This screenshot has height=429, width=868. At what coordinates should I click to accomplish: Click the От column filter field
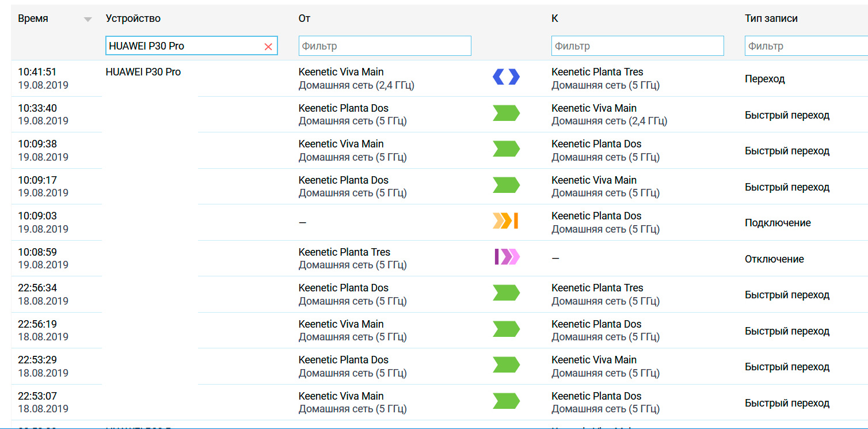384,46
